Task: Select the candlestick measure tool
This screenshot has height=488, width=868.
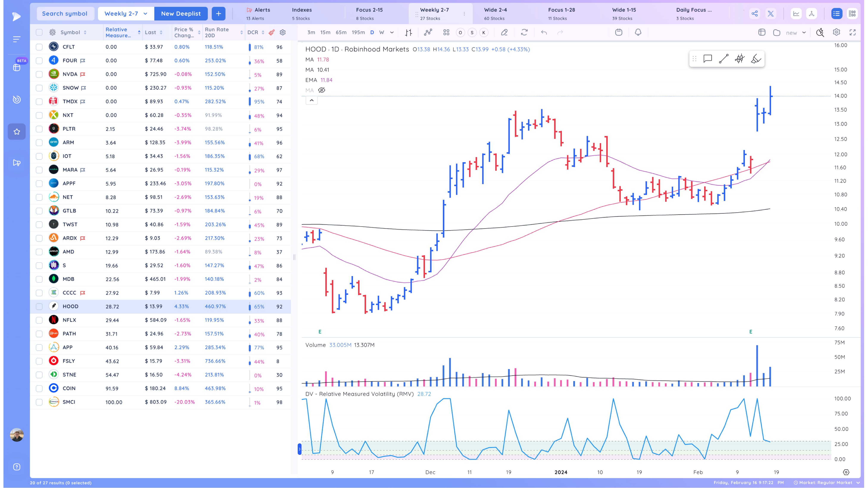Action: [740, 59]
